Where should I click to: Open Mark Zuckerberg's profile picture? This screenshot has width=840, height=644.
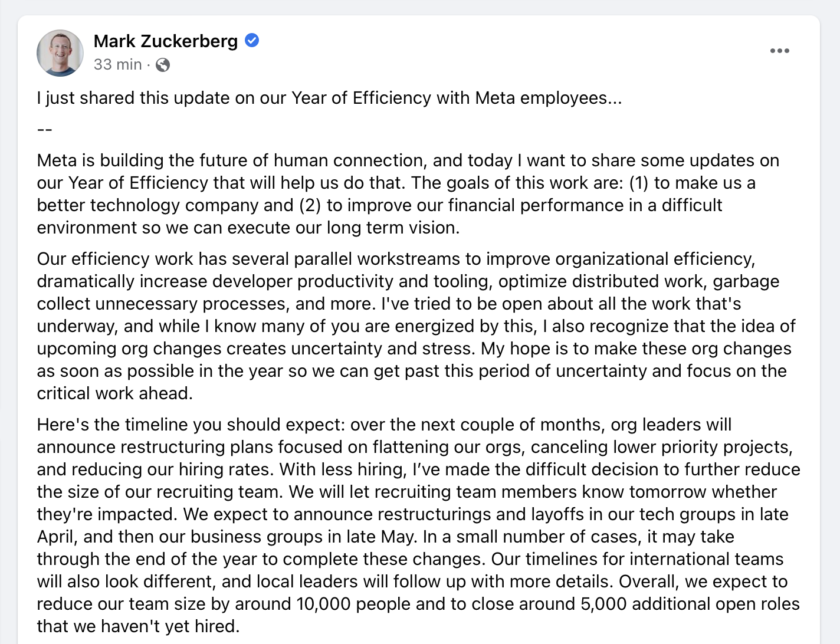point(60,53)
